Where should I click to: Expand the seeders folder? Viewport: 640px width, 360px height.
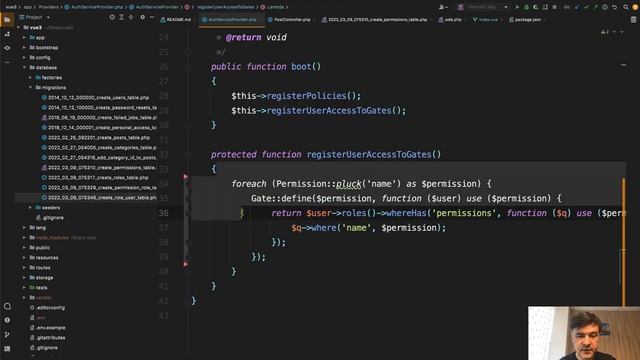click(30, 207)
